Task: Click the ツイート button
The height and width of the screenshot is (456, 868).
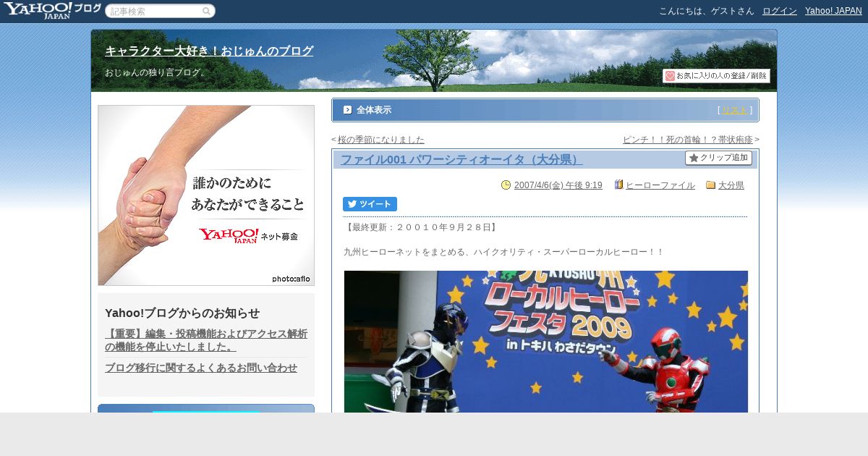Action: 370,204
